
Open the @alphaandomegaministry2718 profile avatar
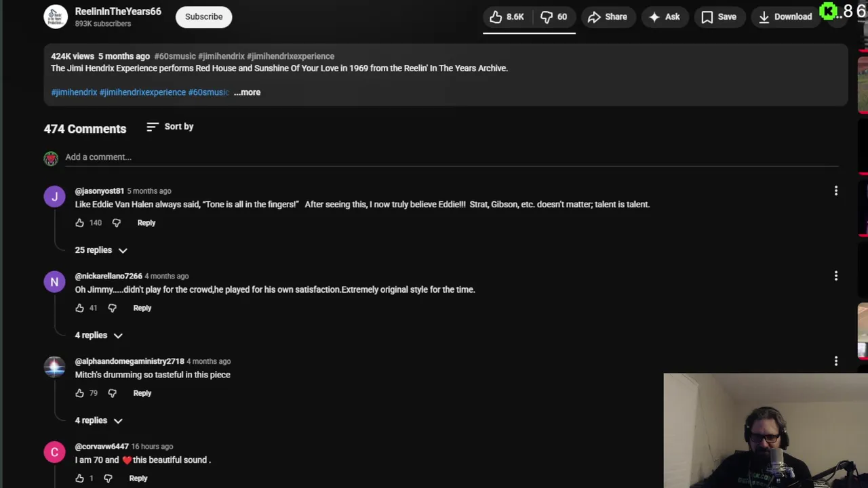point(54,367)
